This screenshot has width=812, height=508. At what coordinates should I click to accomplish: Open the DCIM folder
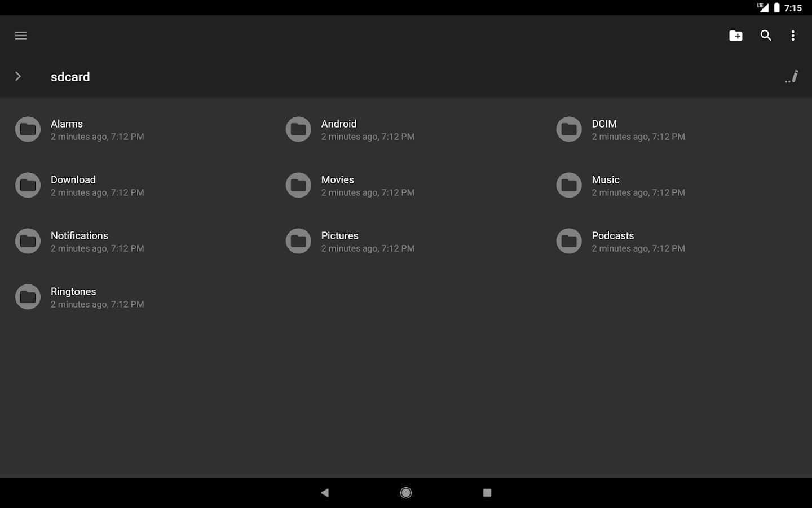604,124
